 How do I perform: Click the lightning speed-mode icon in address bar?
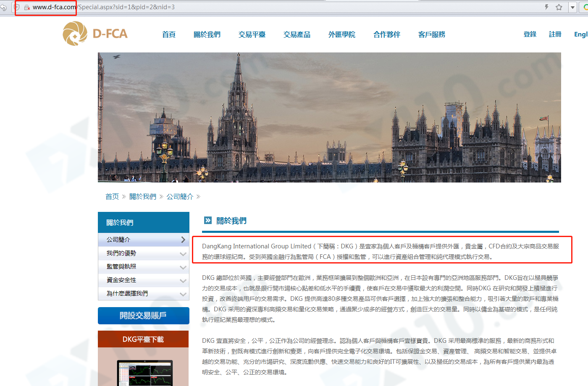[546, 7]
